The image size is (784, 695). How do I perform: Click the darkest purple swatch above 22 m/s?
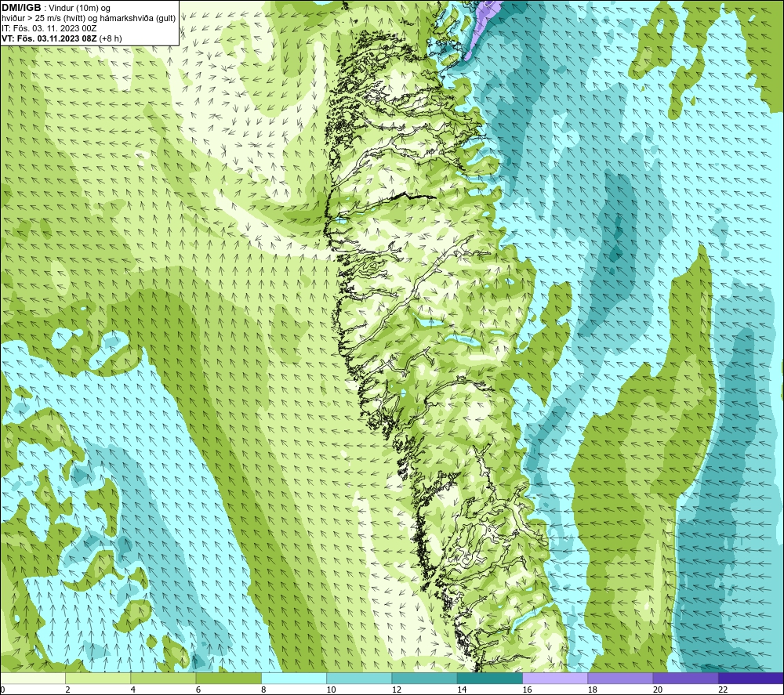[x=751, y=678]
